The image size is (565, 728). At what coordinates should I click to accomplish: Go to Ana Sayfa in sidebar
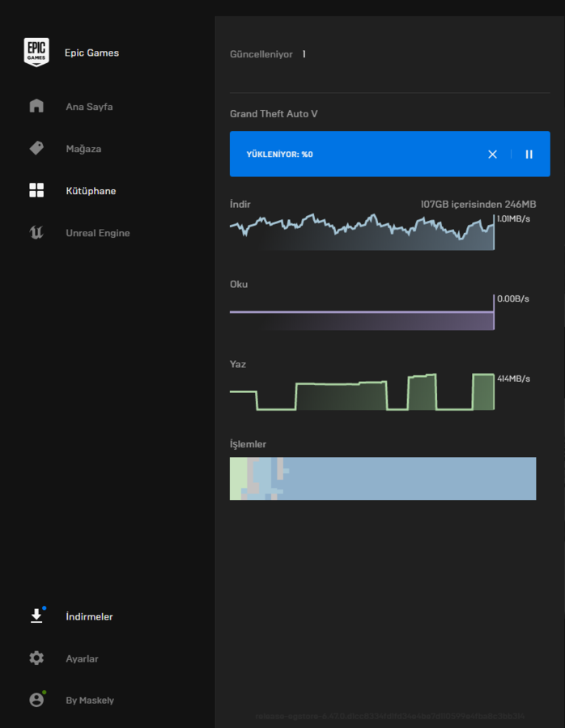click(x=89, y=107)
